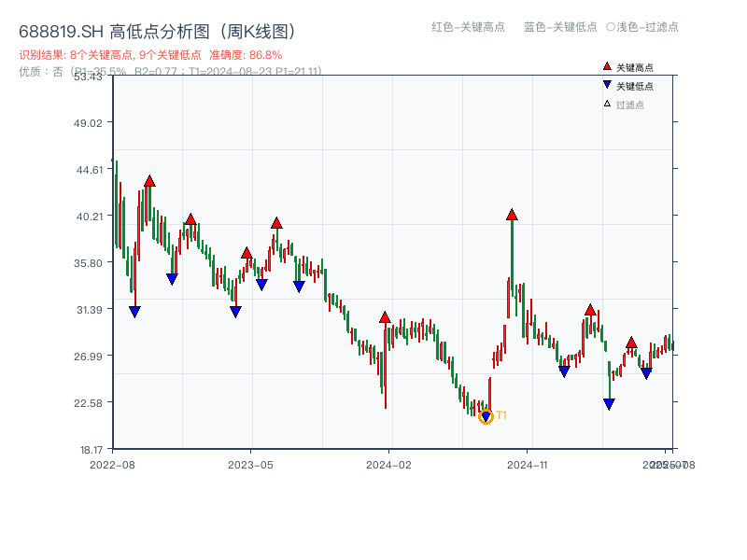
Task: Toggle the 浅色-过滤点 circle legend entry
Action: point(644,28)
